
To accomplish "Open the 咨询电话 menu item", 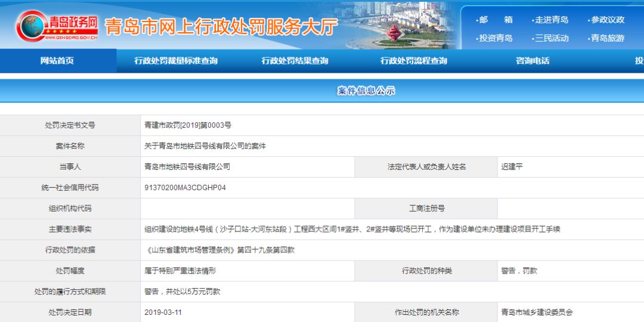I will point(532,61).
